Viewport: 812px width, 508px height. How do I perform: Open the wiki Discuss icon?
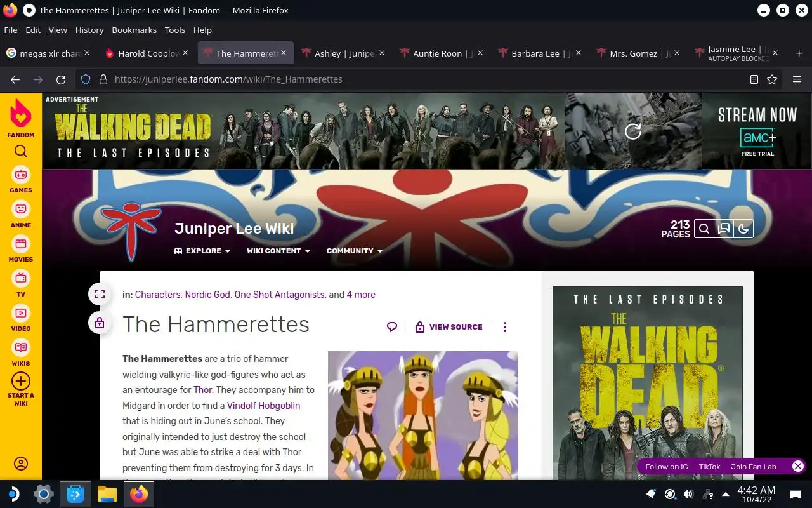(724, 229)
